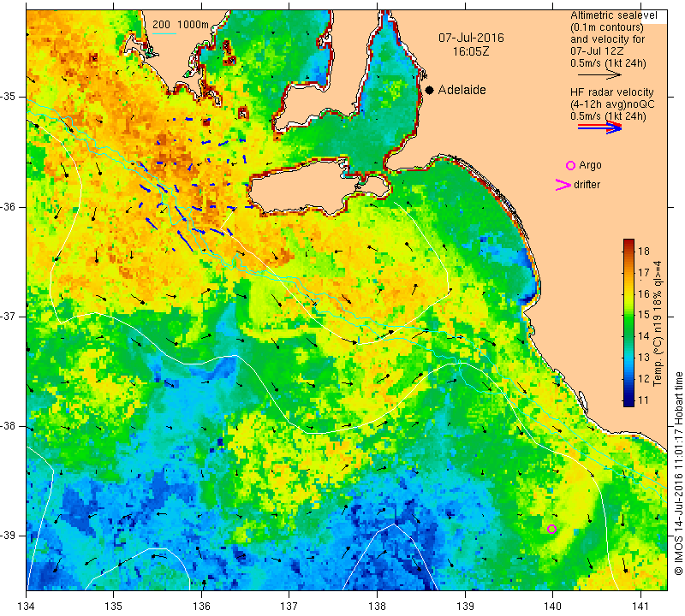Click the dark blue bottom of temperature color bar
The height and width of the screenshot is (616, 685).
click(628, 403)
